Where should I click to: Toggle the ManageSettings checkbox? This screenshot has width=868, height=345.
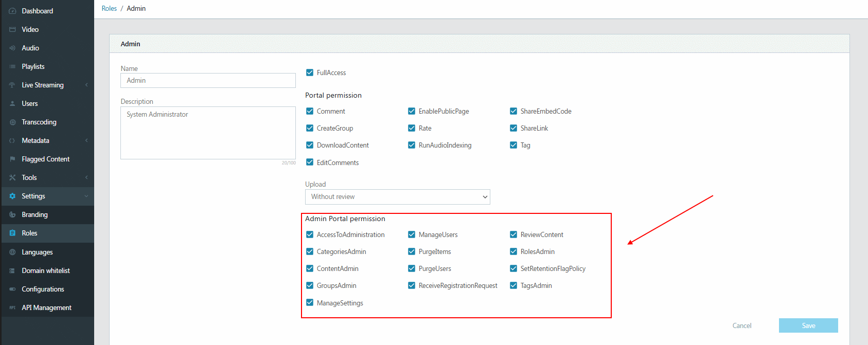tap(310, 302)
